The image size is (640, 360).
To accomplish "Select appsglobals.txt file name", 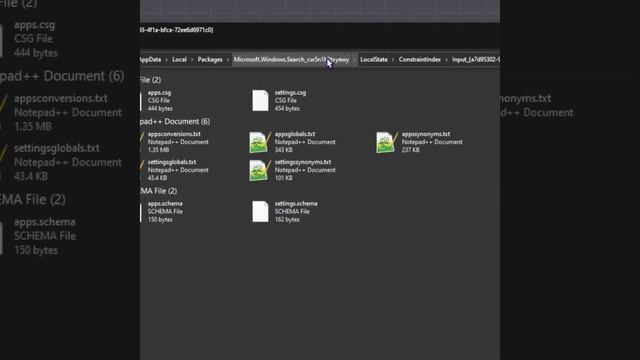I will (295, 134).
